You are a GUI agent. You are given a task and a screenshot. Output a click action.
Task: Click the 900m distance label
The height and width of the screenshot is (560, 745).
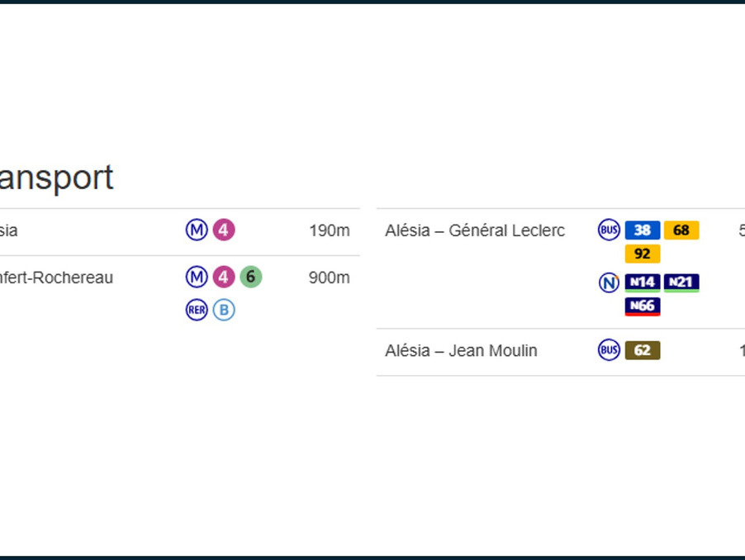[330, 278]
